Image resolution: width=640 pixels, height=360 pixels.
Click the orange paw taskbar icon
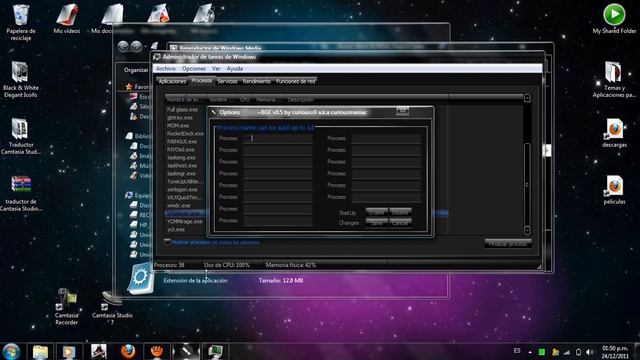(157, 351)
